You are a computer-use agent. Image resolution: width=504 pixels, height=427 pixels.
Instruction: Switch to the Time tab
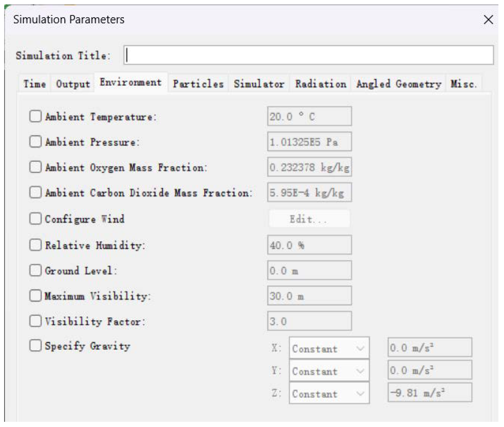point(34,84)
